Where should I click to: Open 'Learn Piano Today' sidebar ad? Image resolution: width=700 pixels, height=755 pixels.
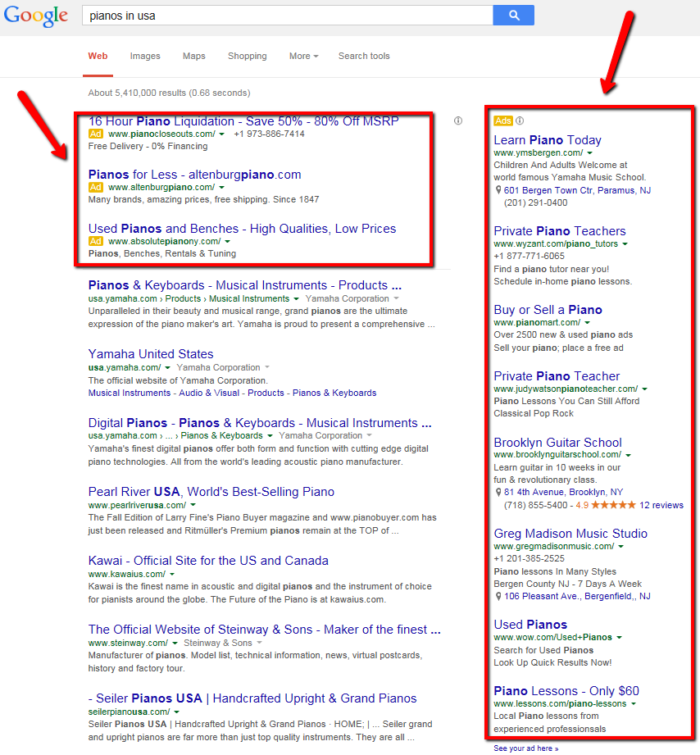pos(548,140)
